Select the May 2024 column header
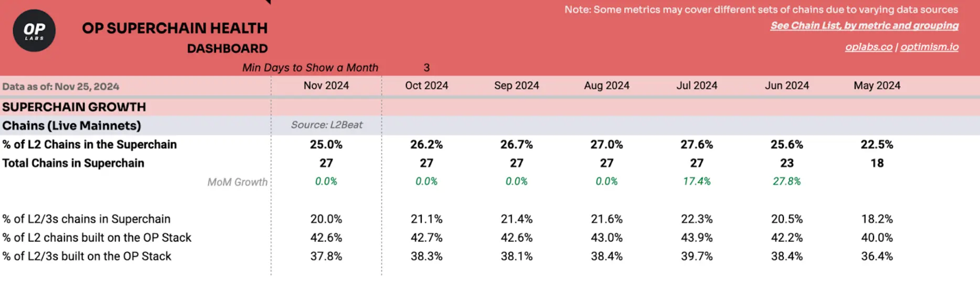Screen dimensions: 980x281 coord(877,85)
